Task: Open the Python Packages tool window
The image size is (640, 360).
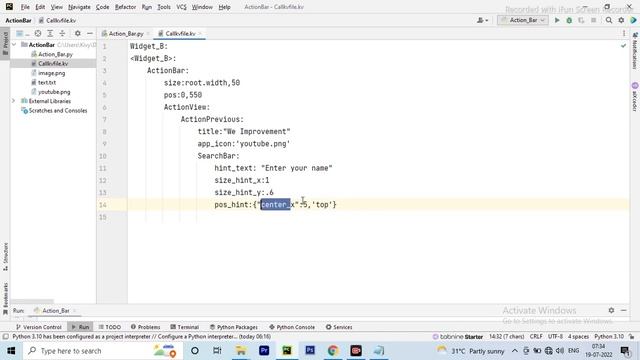Action: [x=234, y=327]
